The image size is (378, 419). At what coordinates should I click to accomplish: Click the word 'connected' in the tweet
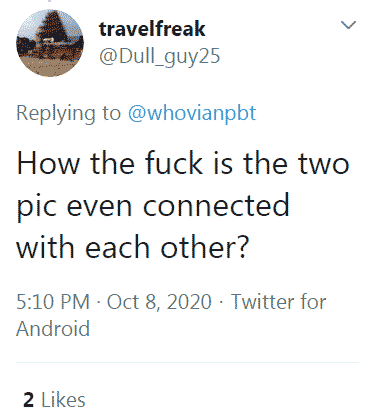coord(216,205)
